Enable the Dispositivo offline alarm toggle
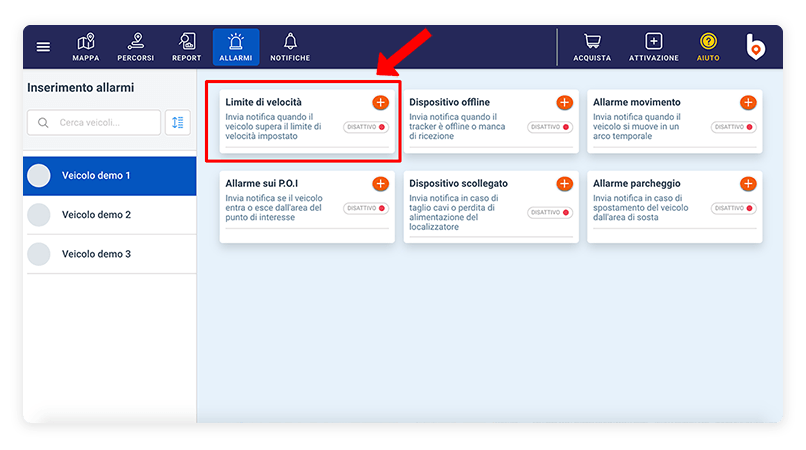This screenshot has height=450, width=806. click(x=550, y=128)
